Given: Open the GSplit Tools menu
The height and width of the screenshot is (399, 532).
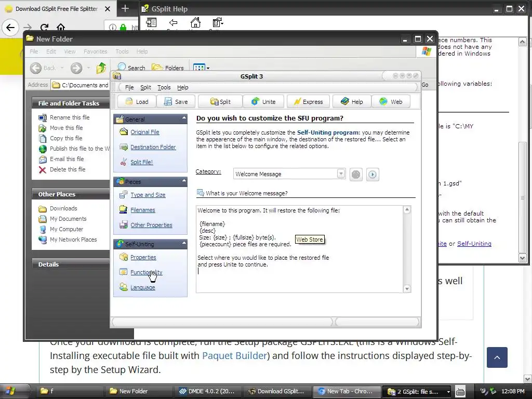Looking at the screenshot, I should tap(164, 87).
